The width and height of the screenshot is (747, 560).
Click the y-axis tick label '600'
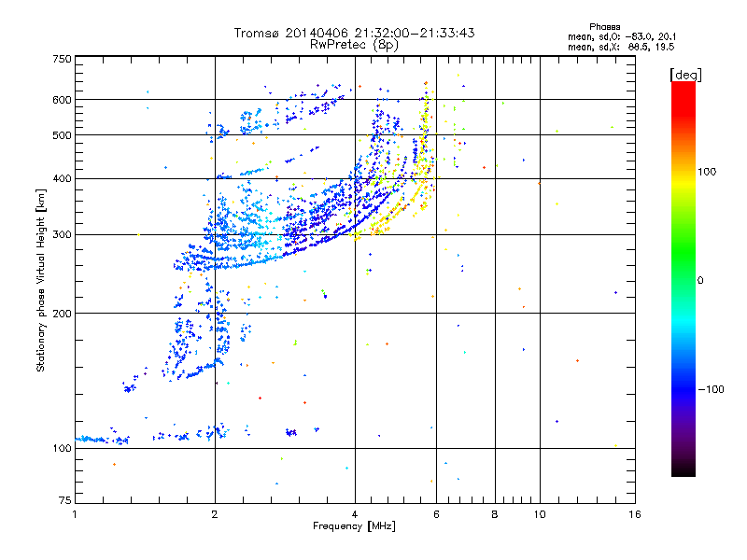(62, 100)
